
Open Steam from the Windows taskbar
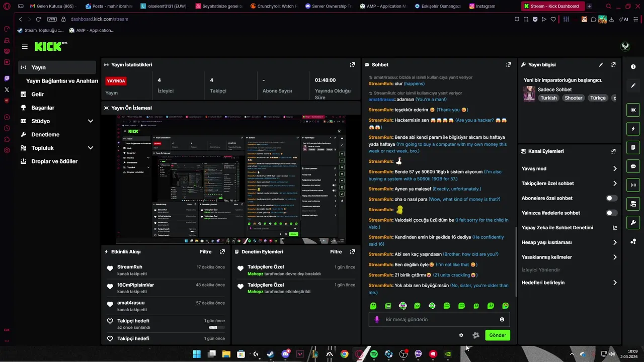(271, 354)
